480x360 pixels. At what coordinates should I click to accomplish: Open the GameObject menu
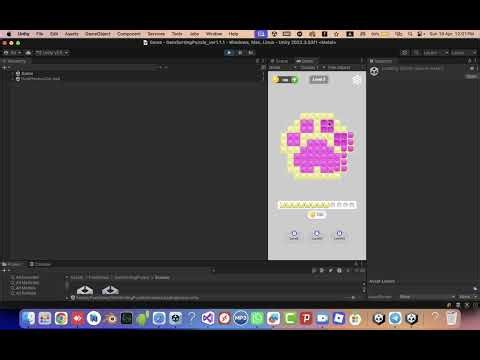coord(98,34)
